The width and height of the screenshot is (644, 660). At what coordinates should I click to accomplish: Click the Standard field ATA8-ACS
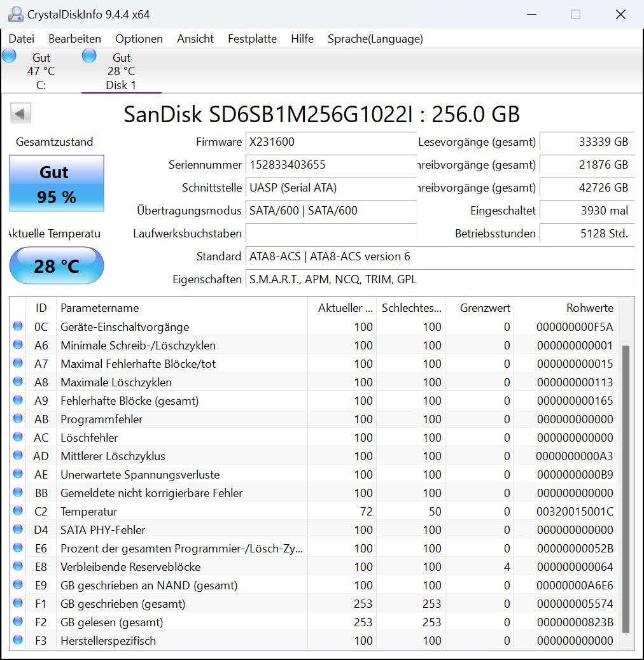coord(440,256)
